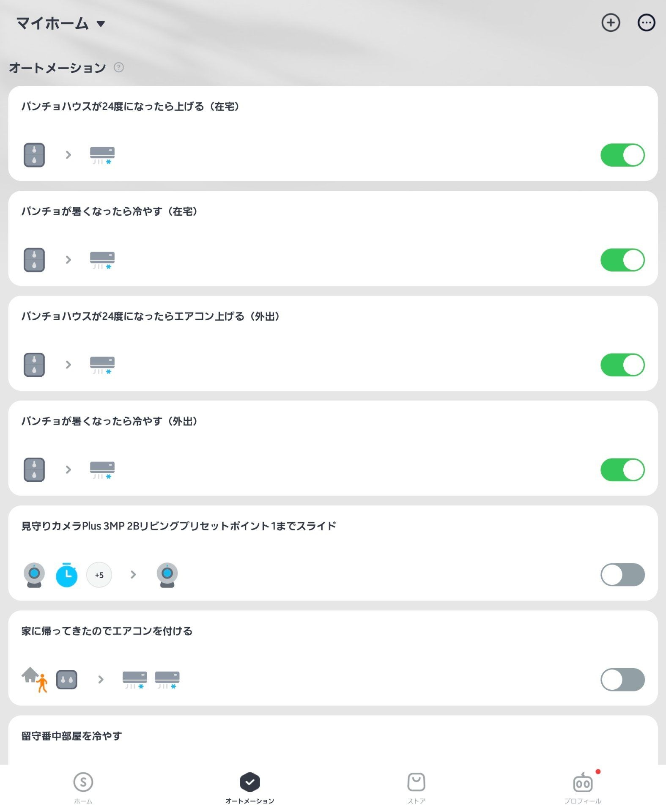Go to the プロフィール tab
The height and width of the screenshot is (812, 666).
[x=583, y=788]
